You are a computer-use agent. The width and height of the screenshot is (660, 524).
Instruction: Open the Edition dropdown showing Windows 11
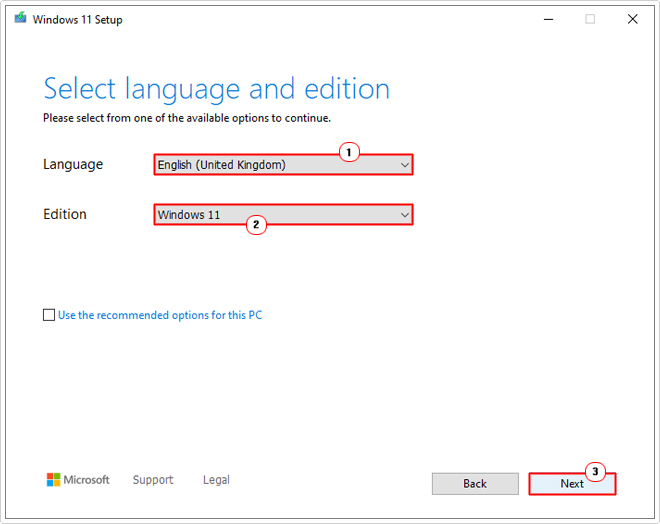(283, 215)
